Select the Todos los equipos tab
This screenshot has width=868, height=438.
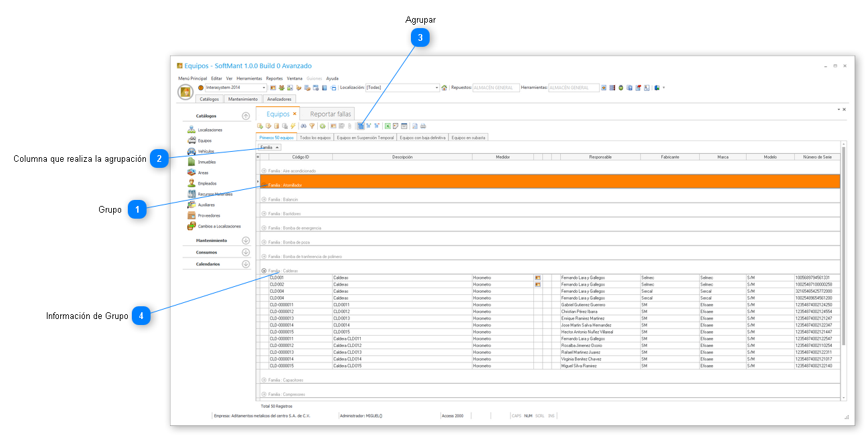click(x=315, y=137)
